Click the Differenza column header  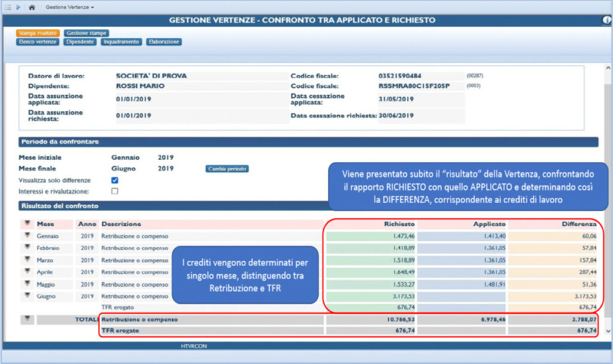coord(579,224)
